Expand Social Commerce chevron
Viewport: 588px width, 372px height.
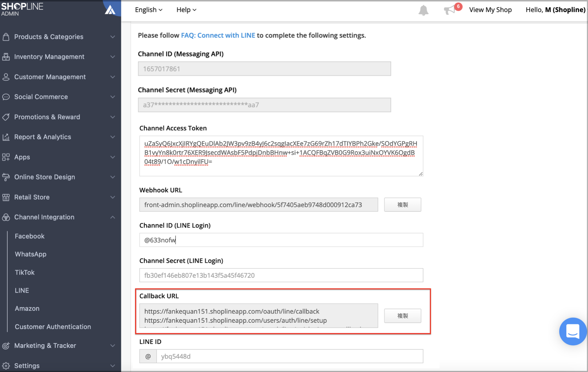click(x=113, y=97)
